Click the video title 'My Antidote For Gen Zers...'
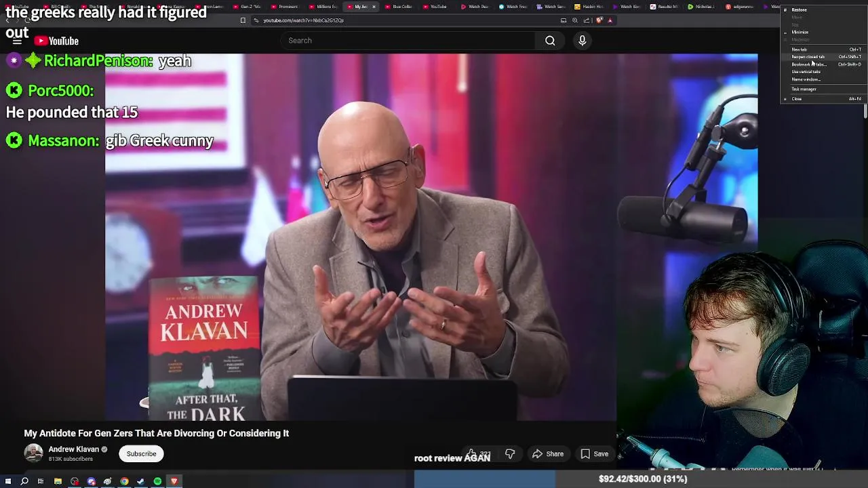The image size is (868, 488). [157, 433]
